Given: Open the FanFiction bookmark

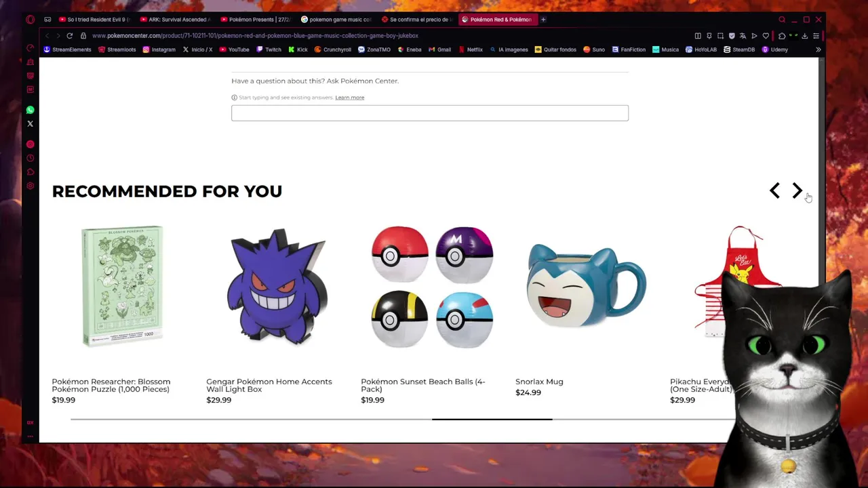Looking at the screenshot, I should 629,49.
